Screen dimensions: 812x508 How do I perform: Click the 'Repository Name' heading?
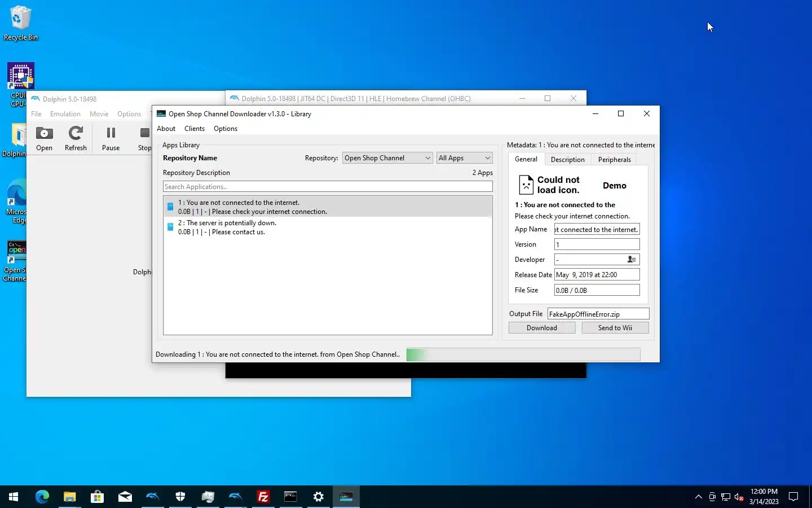(190, 158)
